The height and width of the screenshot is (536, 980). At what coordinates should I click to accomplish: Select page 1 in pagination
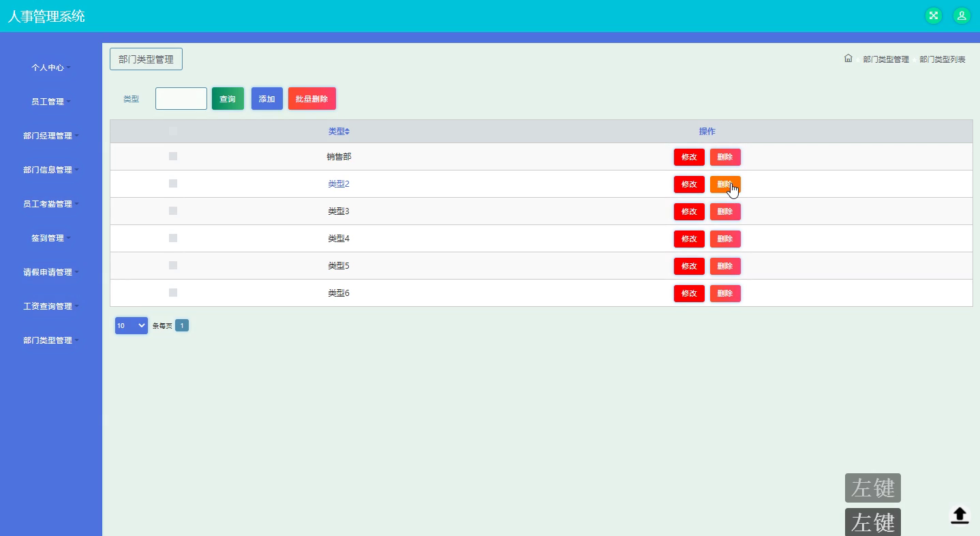tap(182, 325)
